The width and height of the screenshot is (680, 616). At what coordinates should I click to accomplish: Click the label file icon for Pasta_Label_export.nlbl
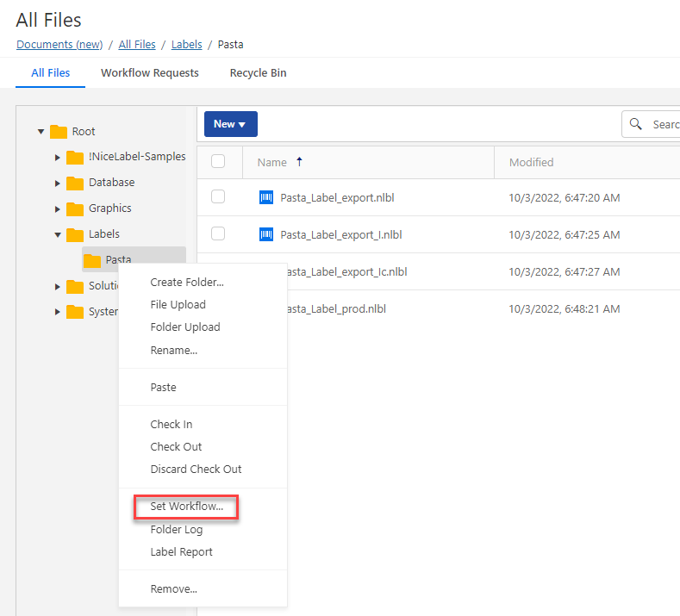point(266,197)
